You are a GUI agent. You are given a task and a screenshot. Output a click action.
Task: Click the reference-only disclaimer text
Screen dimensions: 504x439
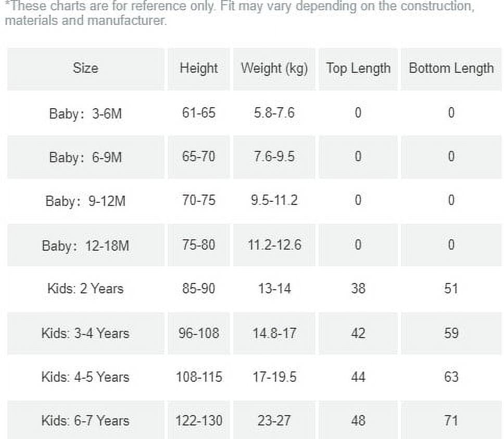tap(240, 13)
